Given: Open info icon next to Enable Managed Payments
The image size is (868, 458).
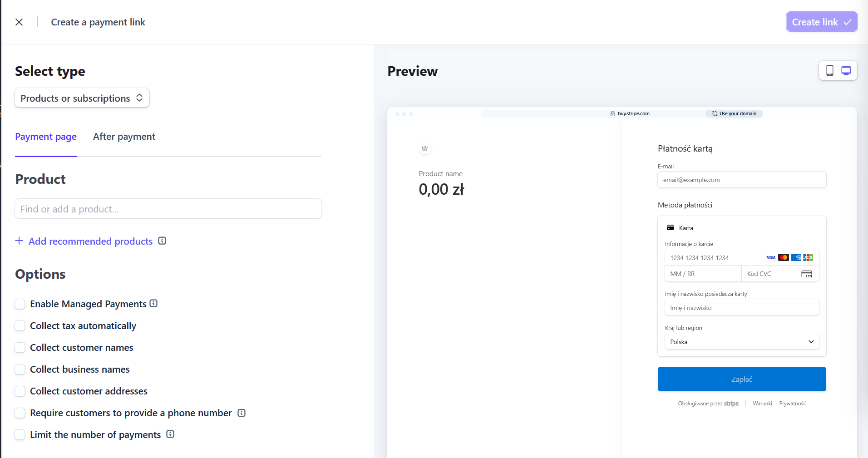Looking at the screenshot, I should click(x=153, y=303).
